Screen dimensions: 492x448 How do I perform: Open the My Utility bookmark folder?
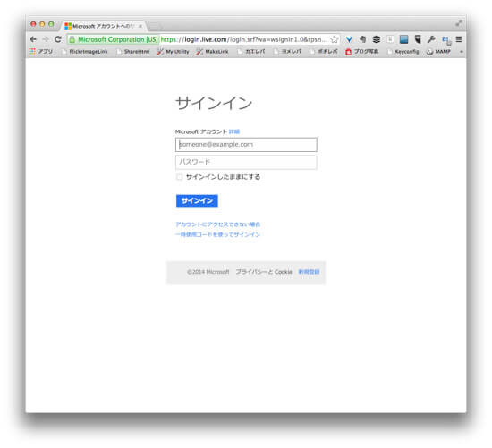click(174, 52)
